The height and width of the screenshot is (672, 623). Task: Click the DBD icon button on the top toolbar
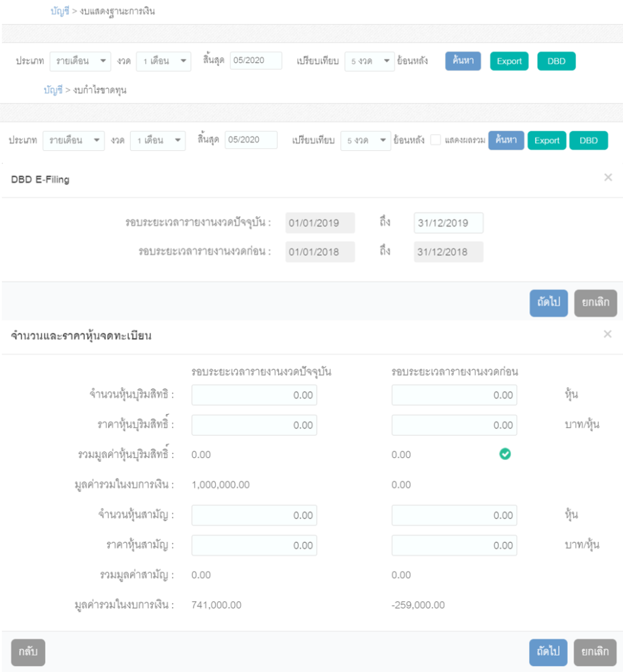(x=556, y=61)
